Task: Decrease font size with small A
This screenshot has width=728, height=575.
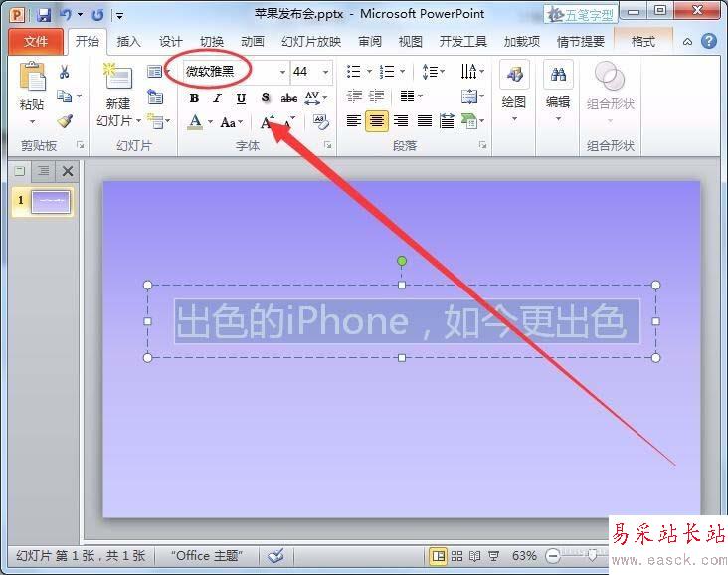Action: coord(289,122)
